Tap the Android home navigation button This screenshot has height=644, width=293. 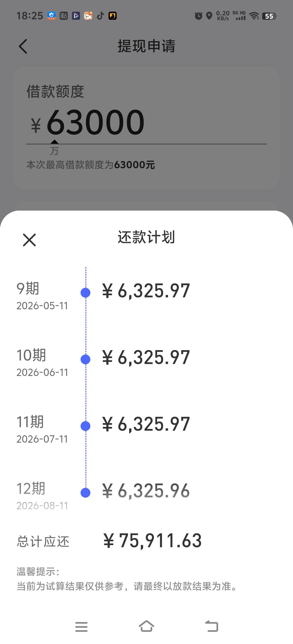146,626
